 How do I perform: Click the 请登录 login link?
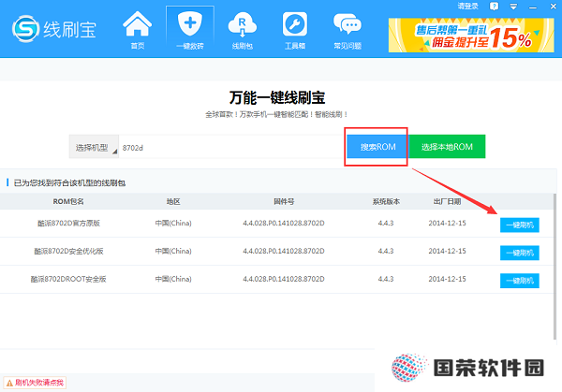(x=467, y=7)
